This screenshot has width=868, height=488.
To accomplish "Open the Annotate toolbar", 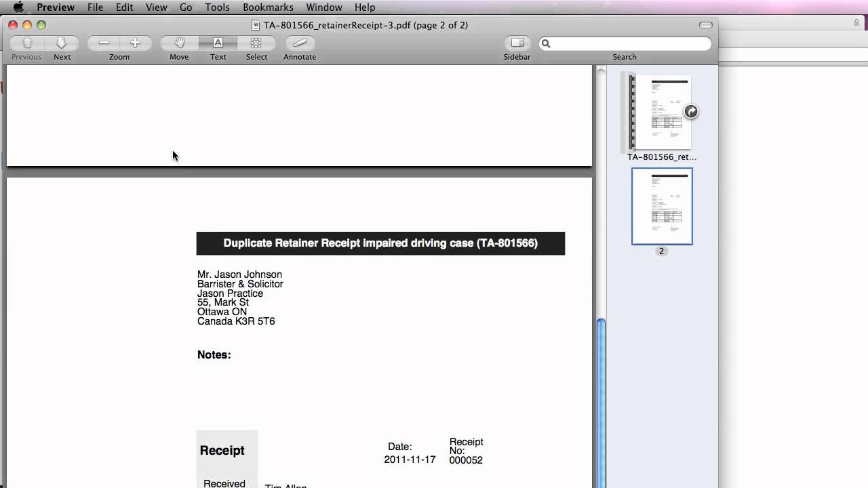I will pyautogui.click(x=300, y=43).
